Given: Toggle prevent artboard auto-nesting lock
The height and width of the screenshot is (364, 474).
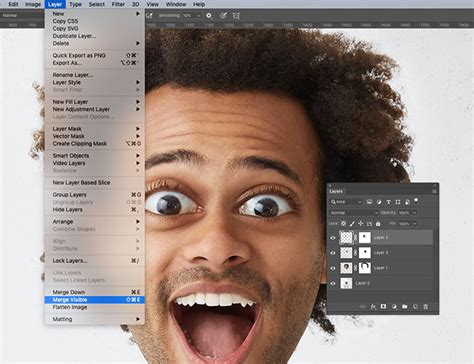Looking at the screenshot, I should tap(369, 224).
